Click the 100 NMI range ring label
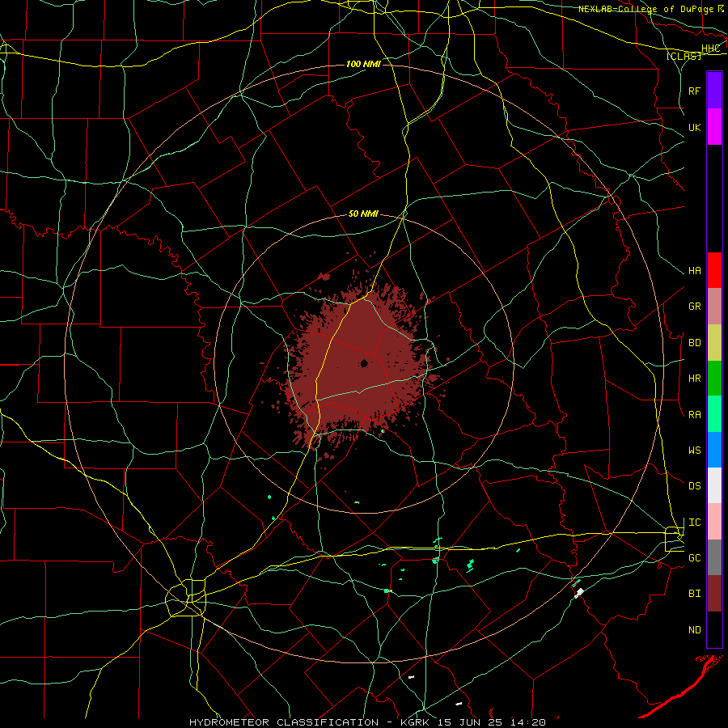This screenshot has width=728, height=728. (363, 64)
